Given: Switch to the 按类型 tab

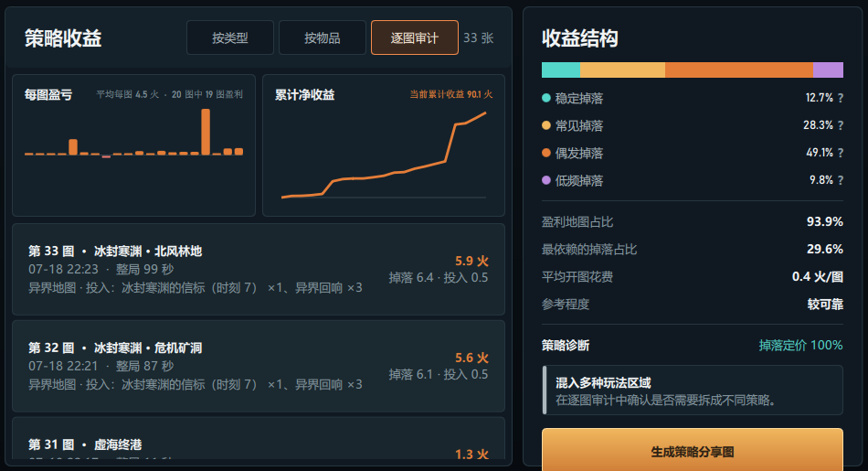Looking at the screenshot, I should (229, 37).
